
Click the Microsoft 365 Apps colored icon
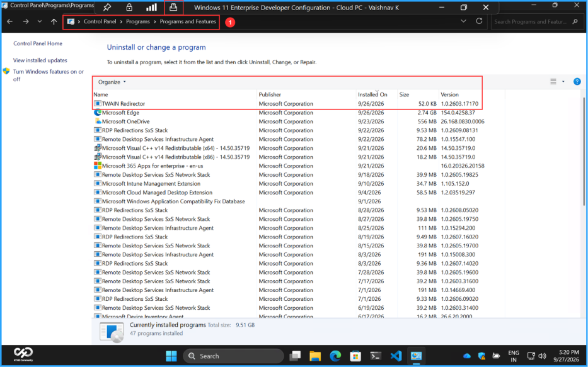(x=98, y=166)
